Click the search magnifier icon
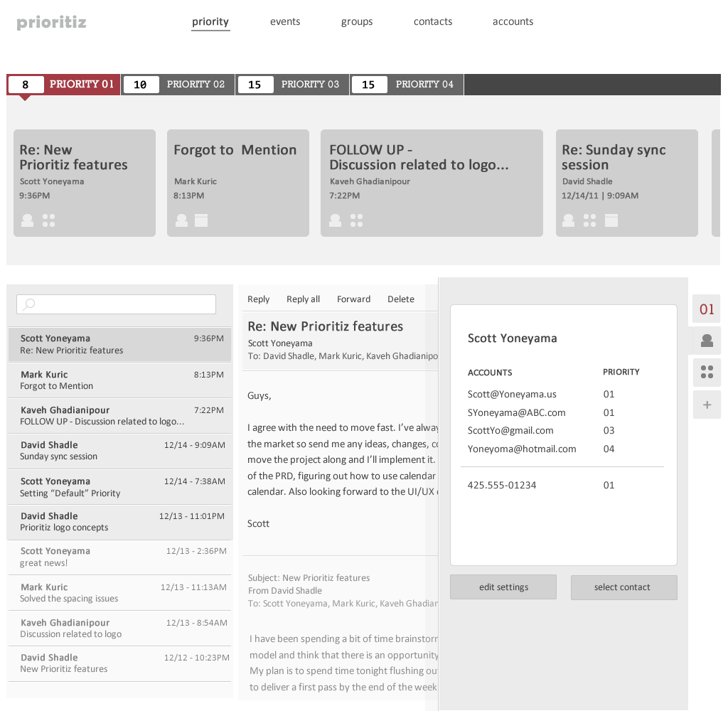 click(x=28, y=304)
